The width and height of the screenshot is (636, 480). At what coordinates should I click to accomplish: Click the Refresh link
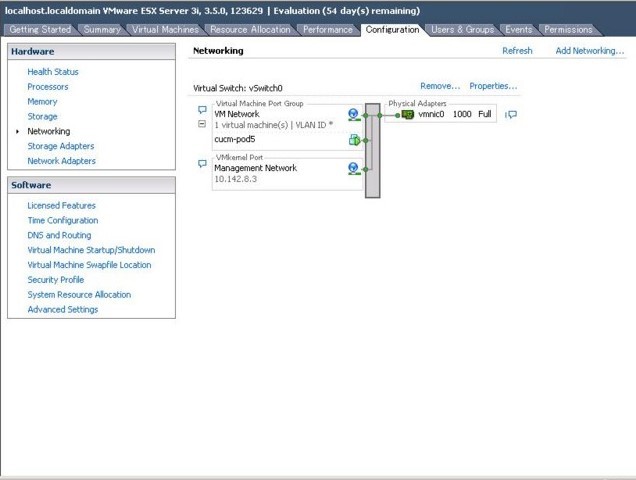click(517, 51)
